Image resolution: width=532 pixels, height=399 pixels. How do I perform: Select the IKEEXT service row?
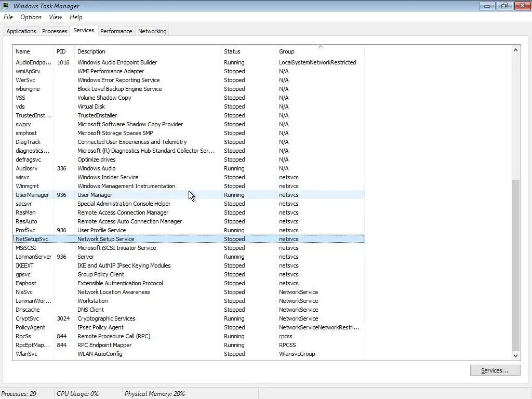(x=189, y=265)
